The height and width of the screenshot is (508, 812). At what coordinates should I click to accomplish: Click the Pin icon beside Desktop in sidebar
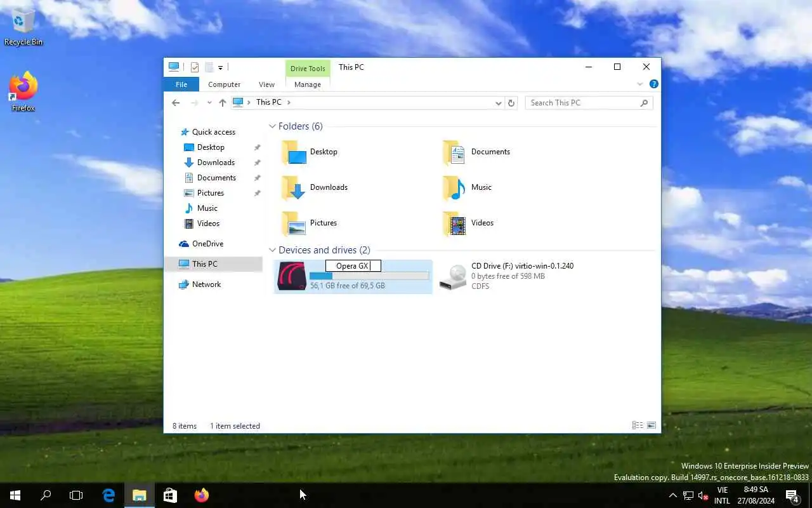coord(257,147)
